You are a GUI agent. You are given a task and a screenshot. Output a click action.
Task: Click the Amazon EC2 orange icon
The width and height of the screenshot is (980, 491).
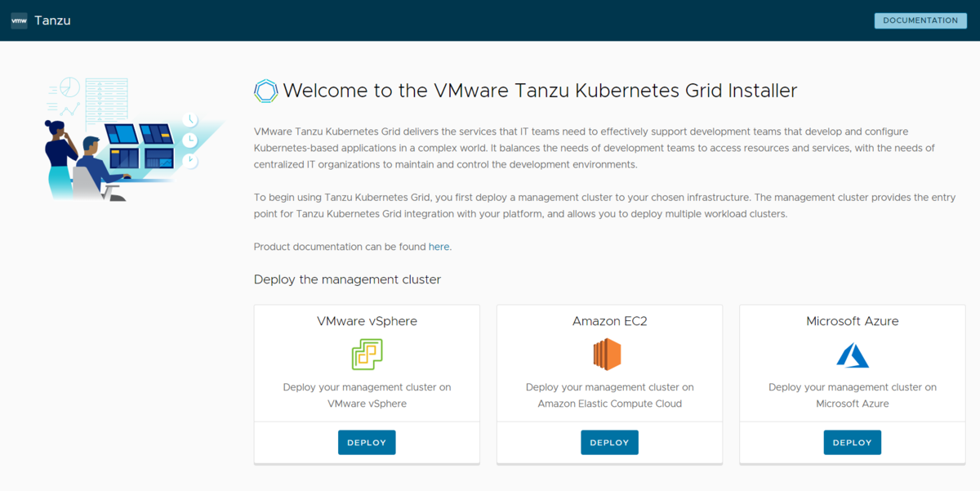coord(608,355)
